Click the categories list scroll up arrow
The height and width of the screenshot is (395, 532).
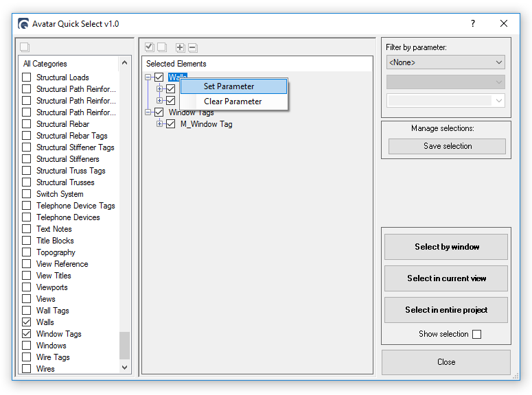[x=124, y=63]
